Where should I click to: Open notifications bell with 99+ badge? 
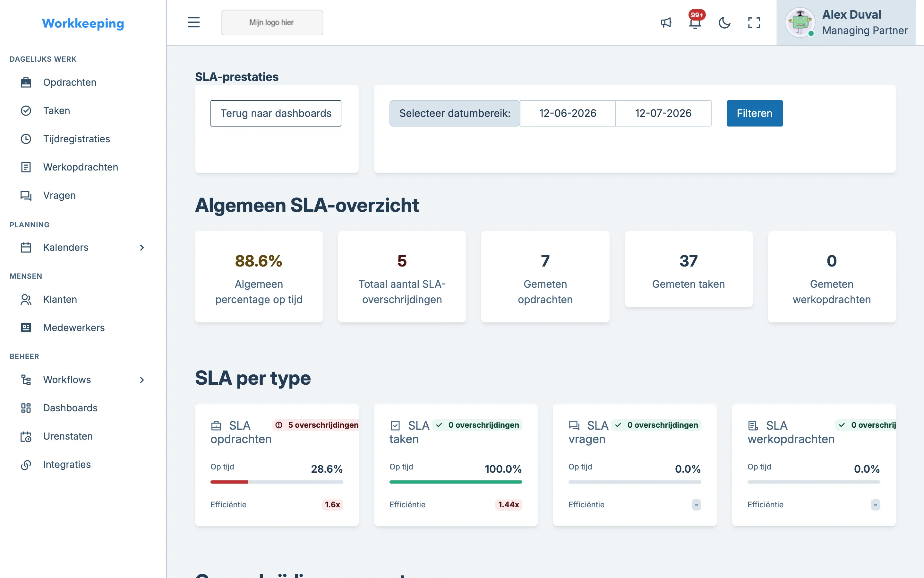click(x=695, y=22)
